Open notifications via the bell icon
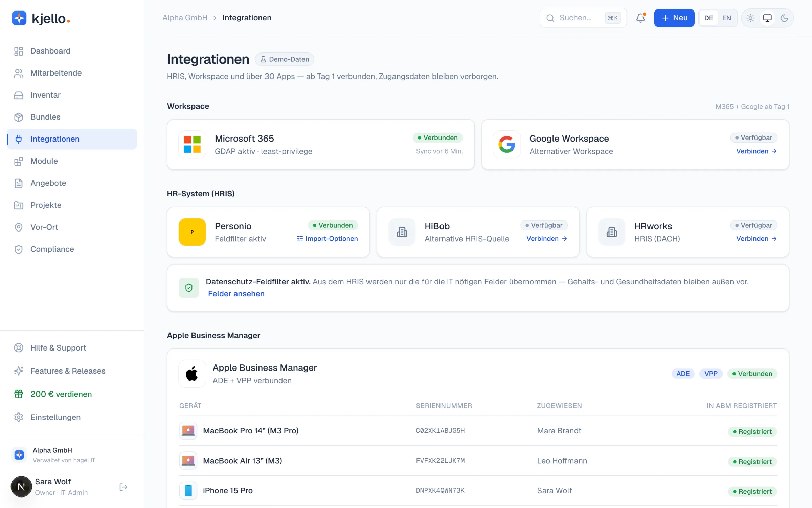 (x=640, y=18)
